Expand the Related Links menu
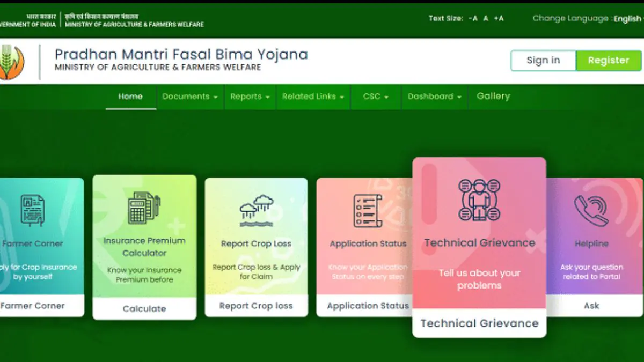The height and width of the screenshot is (362, 644). 312,97
